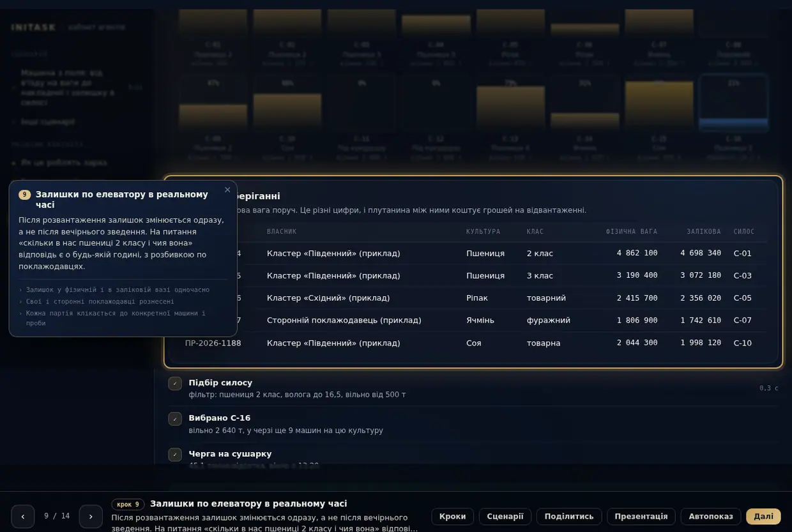Click physical weight 3 190 400
Image resolution: width=792 pixels, height=532 pixels.
pyautogui.click(x=637, y=276)
